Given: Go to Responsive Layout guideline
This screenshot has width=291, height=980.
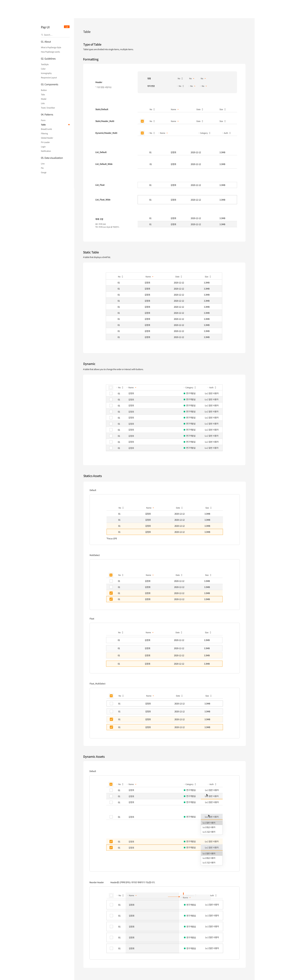Looking at the screenshot, I should pos(49,78).
